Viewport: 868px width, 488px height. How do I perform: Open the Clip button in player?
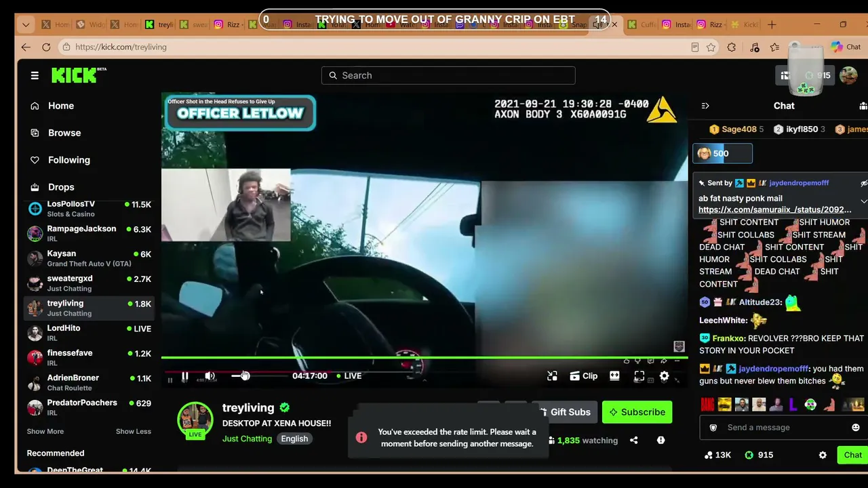584,376
